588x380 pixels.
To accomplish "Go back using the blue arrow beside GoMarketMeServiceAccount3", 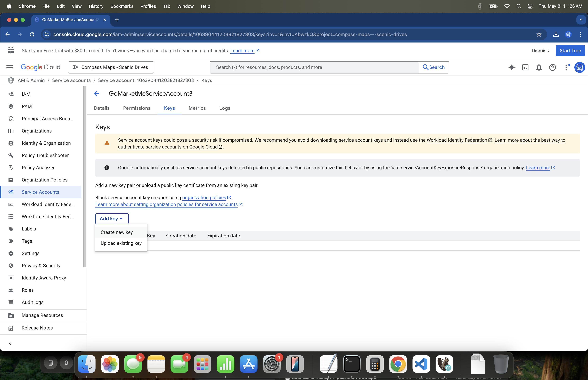I will point(96,94).
